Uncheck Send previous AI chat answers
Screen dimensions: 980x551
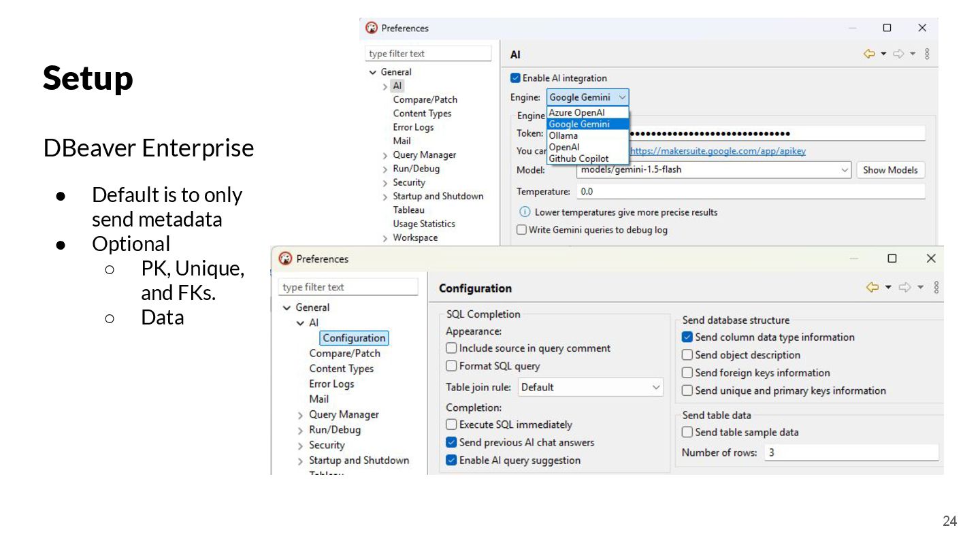click(451, 442)
